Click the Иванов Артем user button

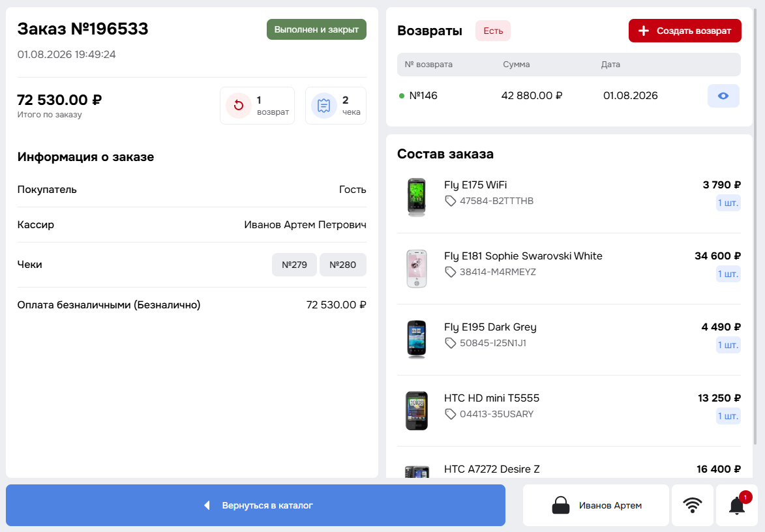pyautogui.click(x=595, y=505)
